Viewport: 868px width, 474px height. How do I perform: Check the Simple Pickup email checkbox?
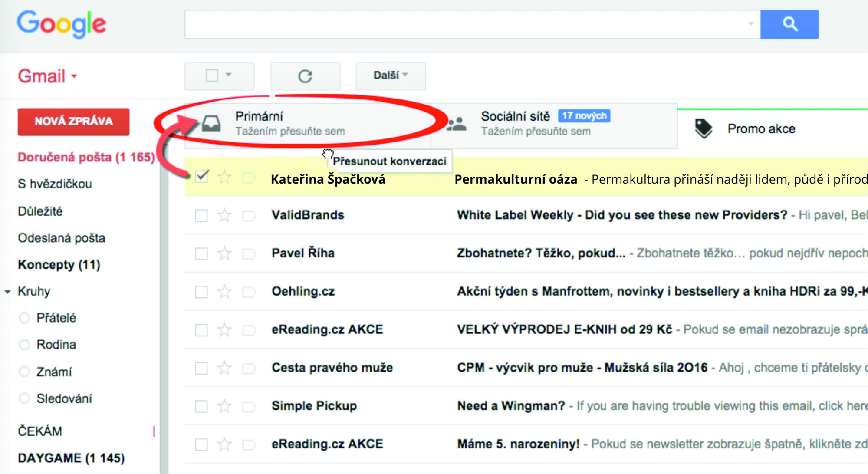(x=201, y=407)
